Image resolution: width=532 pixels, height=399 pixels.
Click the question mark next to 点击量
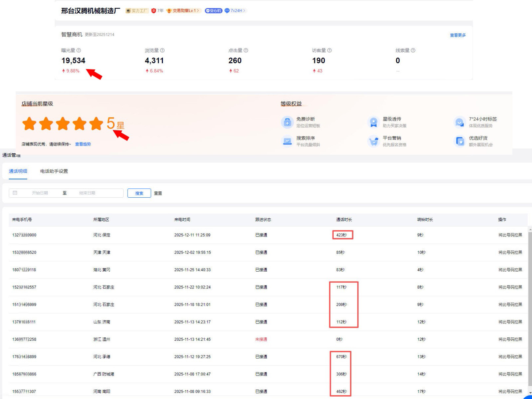(x=246, y=51)
